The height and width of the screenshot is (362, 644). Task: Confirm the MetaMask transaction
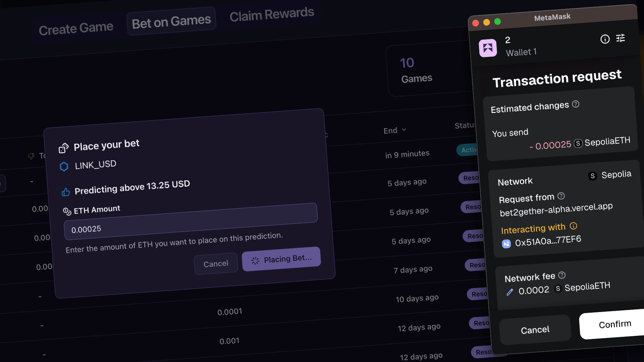click(614, 324)
